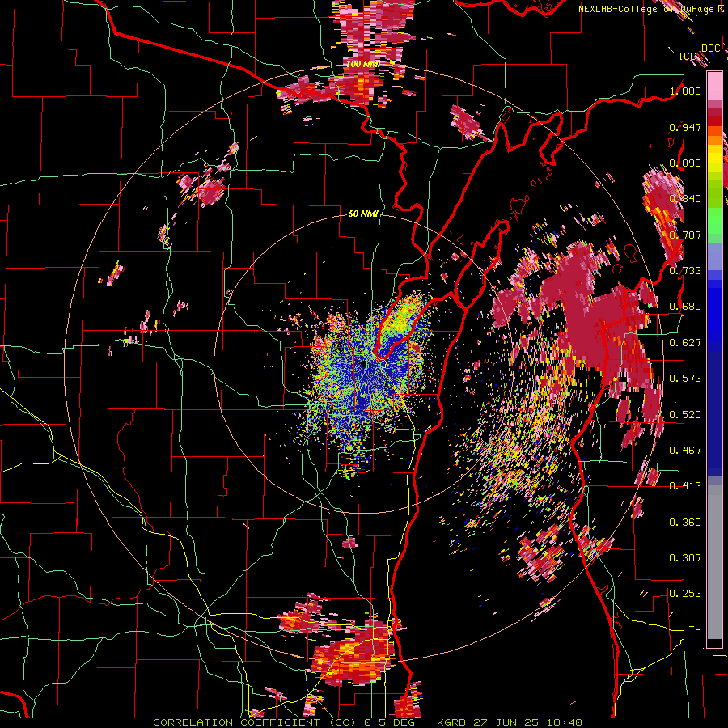Click the KGRB station identifier
Screen dimensions: 728x728
point(453,722)
